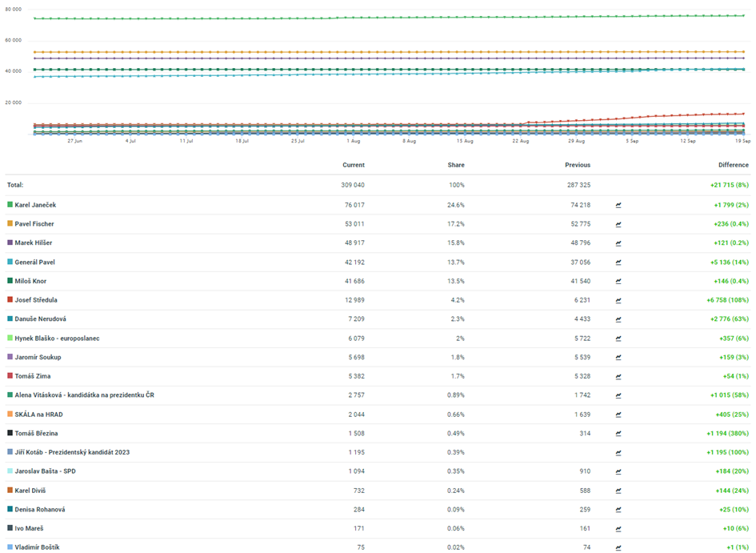Image resolution: width=756 pixels, height=553 pixels.
Task: Open trend chart icon for Danuše Nerudová
Action: coord(618,319)
